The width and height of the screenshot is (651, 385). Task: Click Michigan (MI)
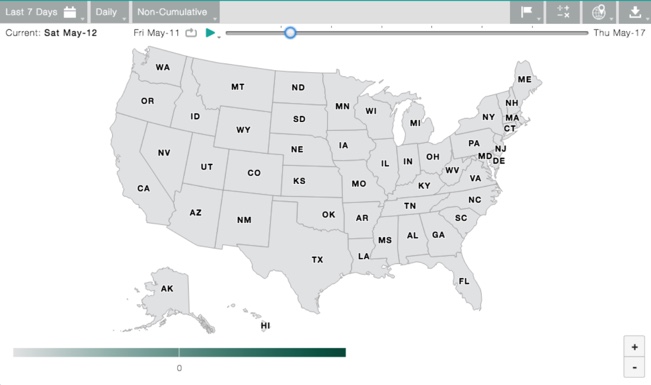pos(415,123)
